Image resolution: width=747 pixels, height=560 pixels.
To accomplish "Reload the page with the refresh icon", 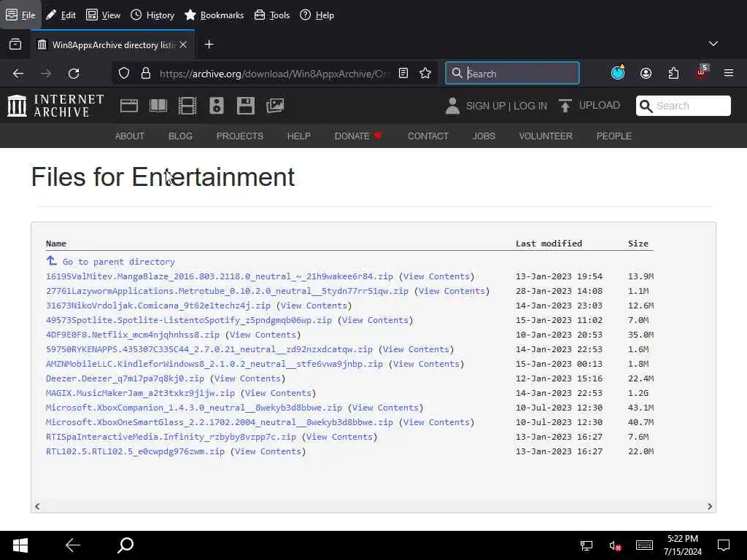I will point(74,74).
